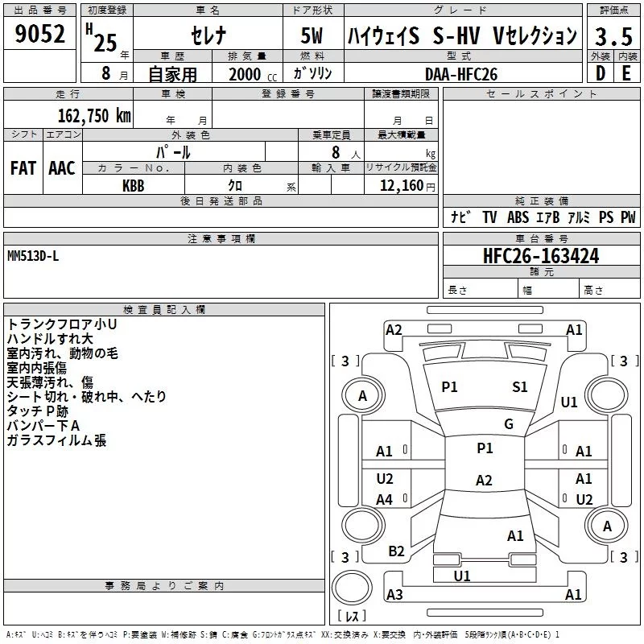
Task: Select equipment item PS
Action: pyautogui.click(x=606, y=217)
